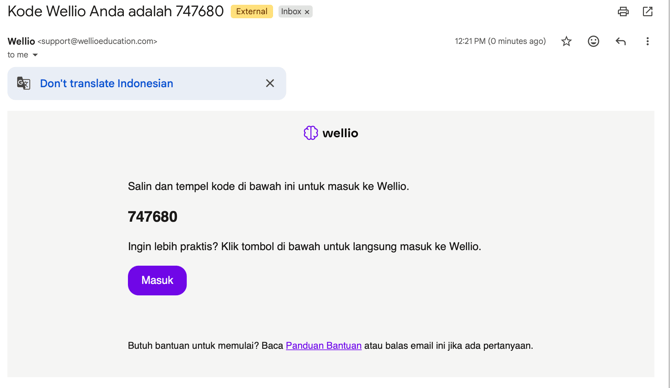The height and width of the screenshot is (388, 670).
Task: Click the Masuk button
Action: (157, 280)
